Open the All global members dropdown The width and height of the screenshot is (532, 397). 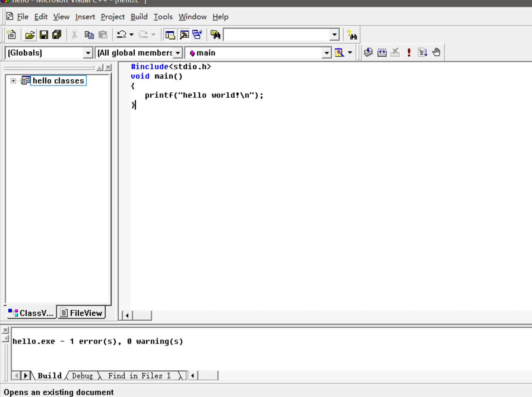pos(178,53)
